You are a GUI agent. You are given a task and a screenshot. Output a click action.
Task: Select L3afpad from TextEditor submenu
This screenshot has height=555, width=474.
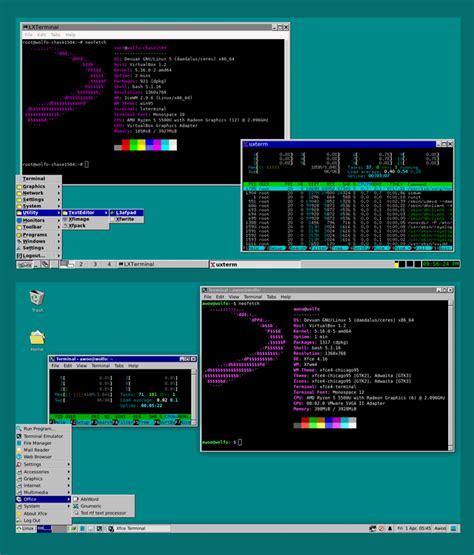point(126,213)
